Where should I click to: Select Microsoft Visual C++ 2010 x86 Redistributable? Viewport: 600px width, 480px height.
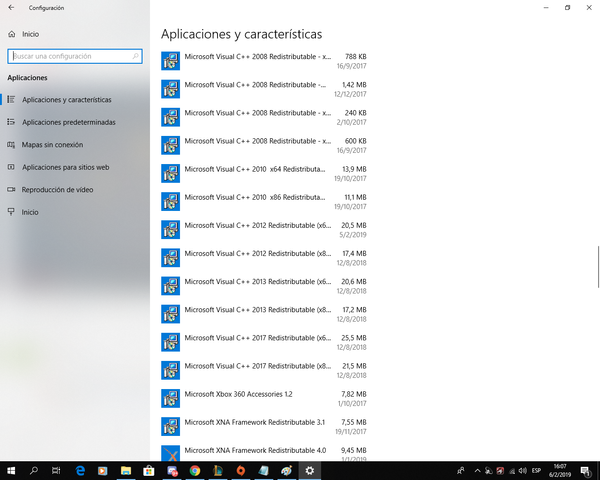click(x=264, y=201)
